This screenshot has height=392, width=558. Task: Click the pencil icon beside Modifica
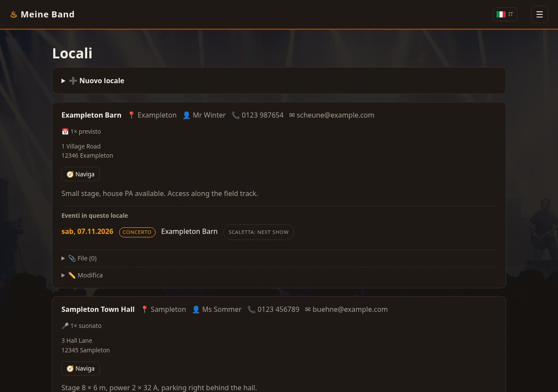(x=72, y=275)
